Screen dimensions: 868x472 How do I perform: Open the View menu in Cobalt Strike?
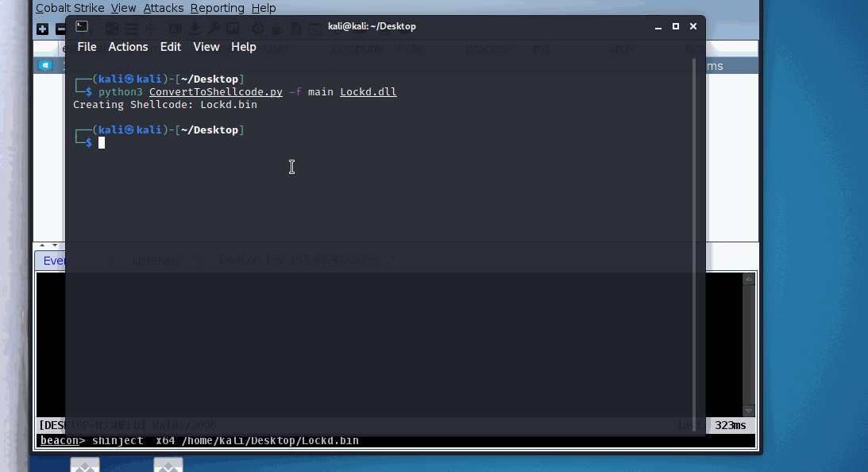[123, 8]
